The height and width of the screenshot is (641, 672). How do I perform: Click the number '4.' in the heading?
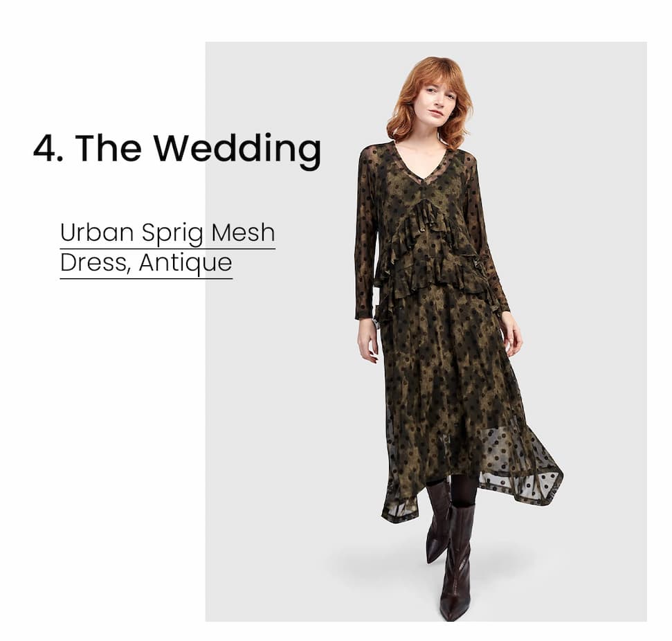(48, 148)
